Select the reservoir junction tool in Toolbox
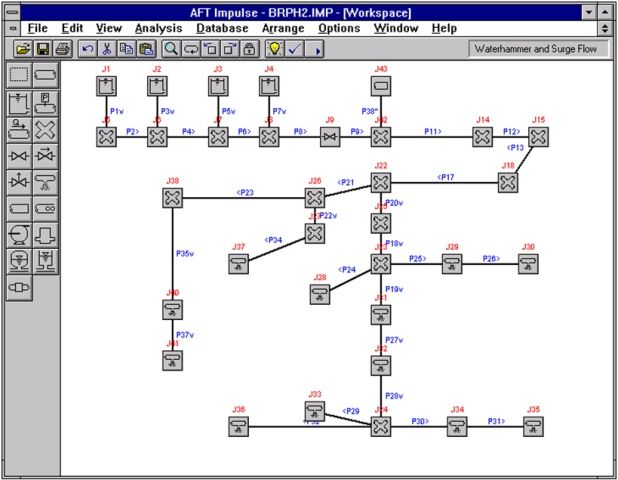618x480 pixels. click(19, 103)
